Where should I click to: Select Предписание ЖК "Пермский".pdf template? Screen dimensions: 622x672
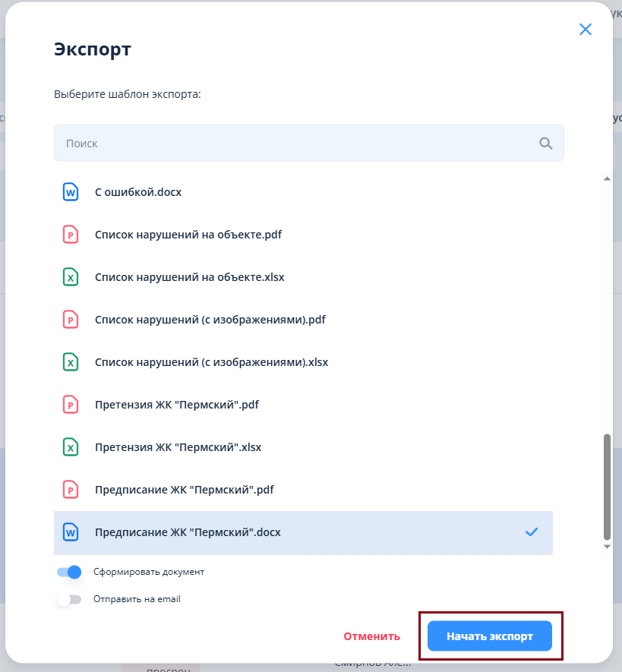(x=303, y=490)
